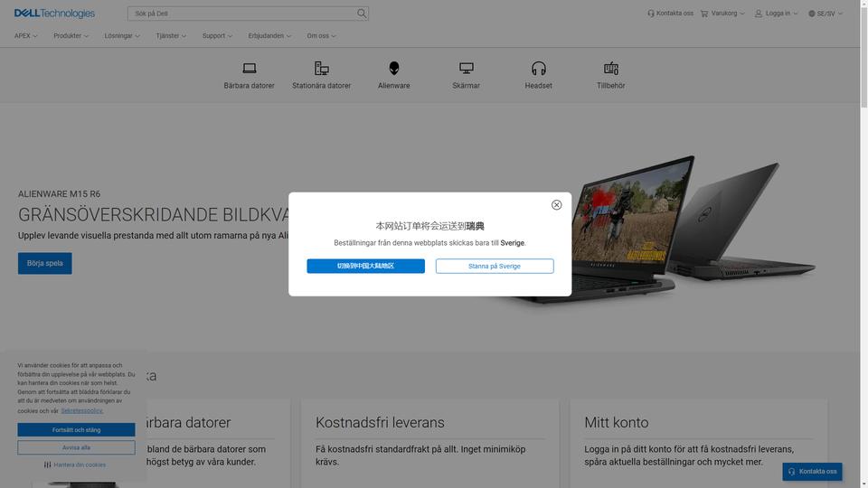Open the Sekretesspolicy link

tap(82, 410)
